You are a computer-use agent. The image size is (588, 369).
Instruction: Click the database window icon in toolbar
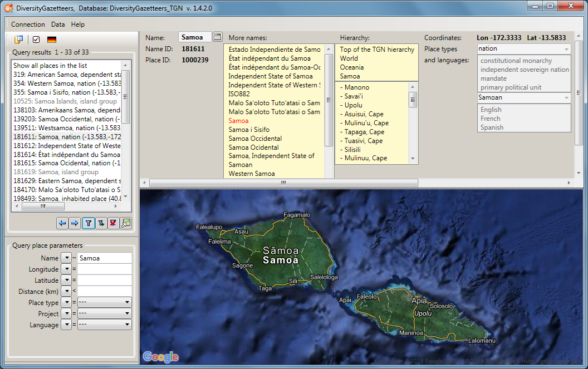click(19, 40)
